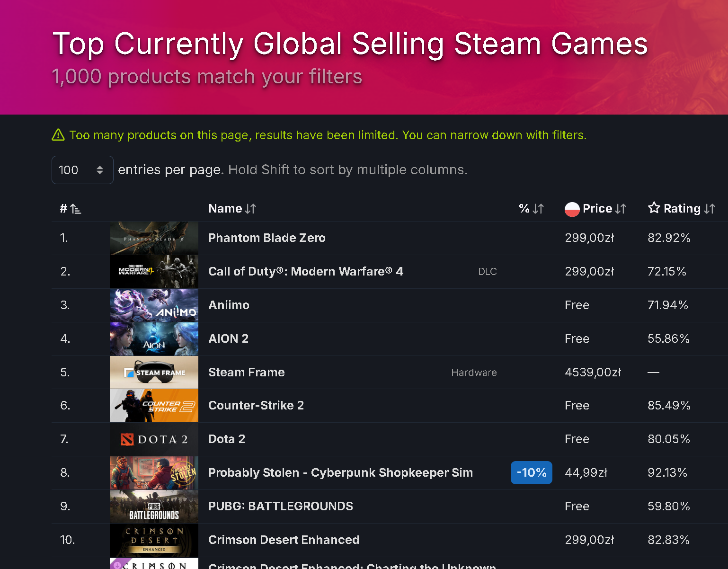Open the Steam Frame hardware thumbnail
Screen dimensions: 728x569
point(154,373)
